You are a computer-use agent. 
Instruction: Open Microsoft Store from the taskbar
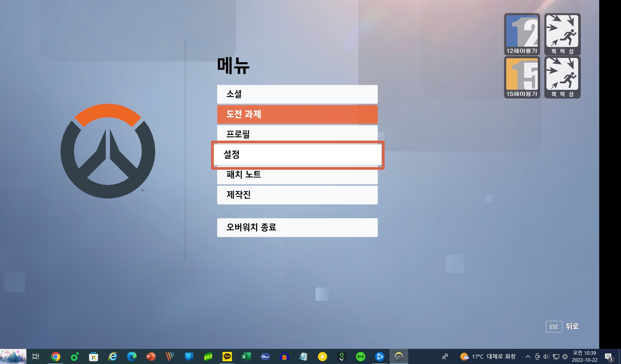pos(93,357)
